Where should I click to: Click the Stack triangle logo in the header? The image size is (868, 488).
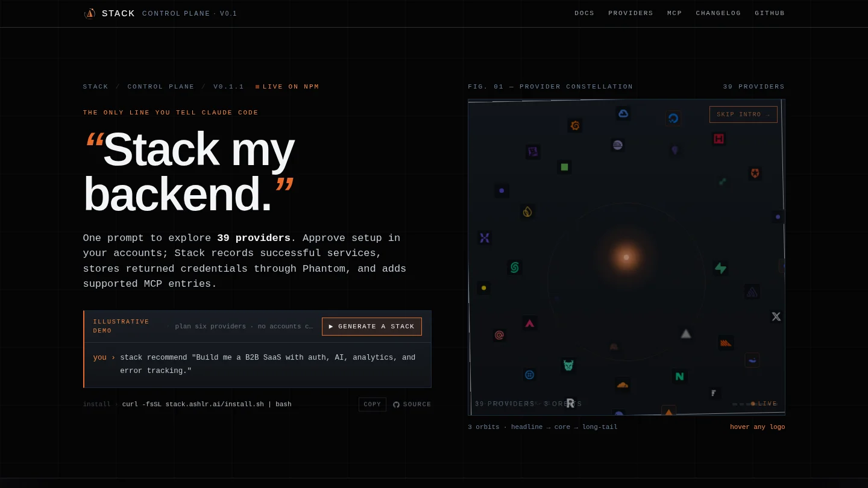(x=90, y=13)
